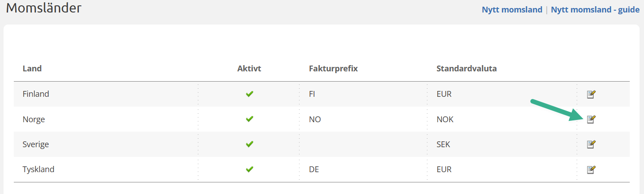The width and height of the screenshot is (644, 194).
Task: Select the Sverige country name
Action: coord(36,144)
